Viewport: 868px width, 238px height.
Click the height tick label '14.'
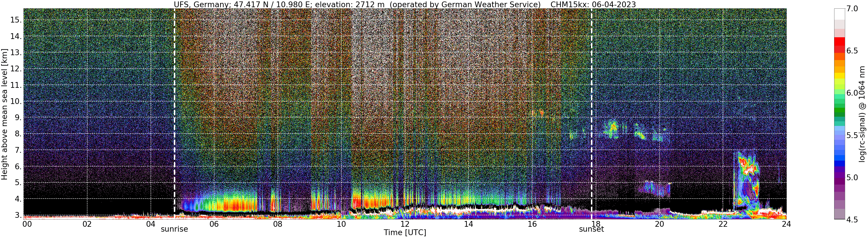coord(16,36)
